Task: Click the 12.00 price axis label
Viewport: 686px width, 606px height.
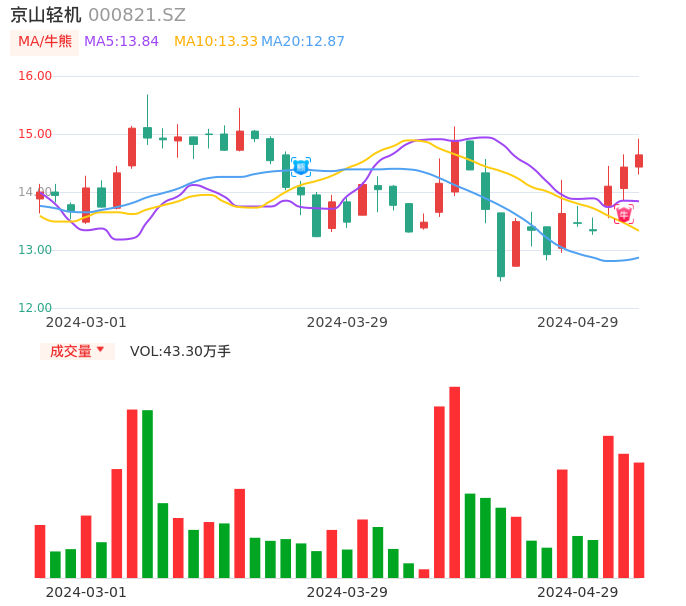Action: [36, 308]
